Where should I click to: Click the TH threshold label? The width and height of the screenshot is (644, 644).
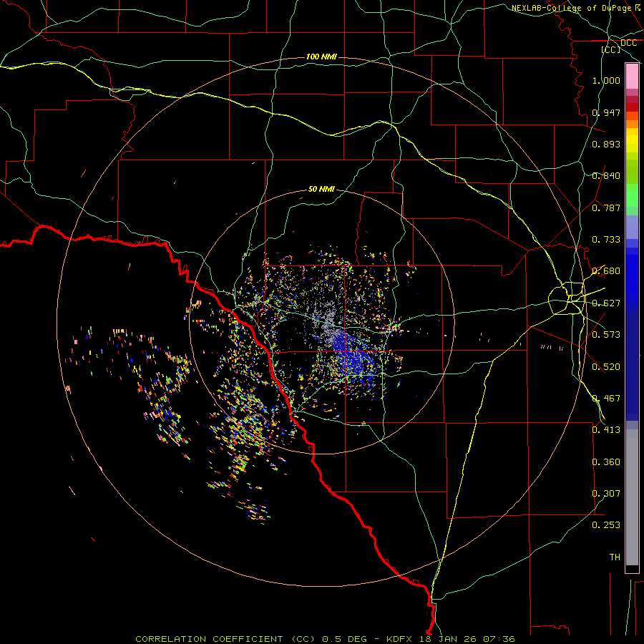point(615,557)
